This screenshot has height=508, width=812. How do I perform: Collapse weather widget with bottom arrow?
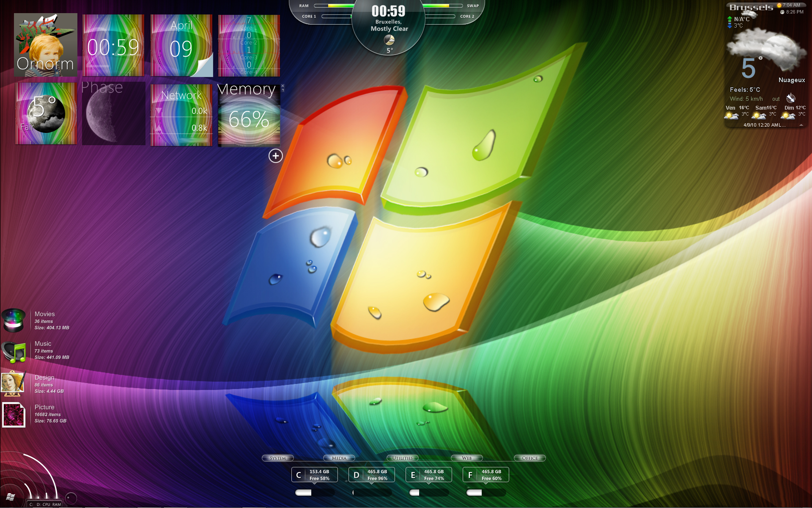pyautogui.click(x=801, y=125)
